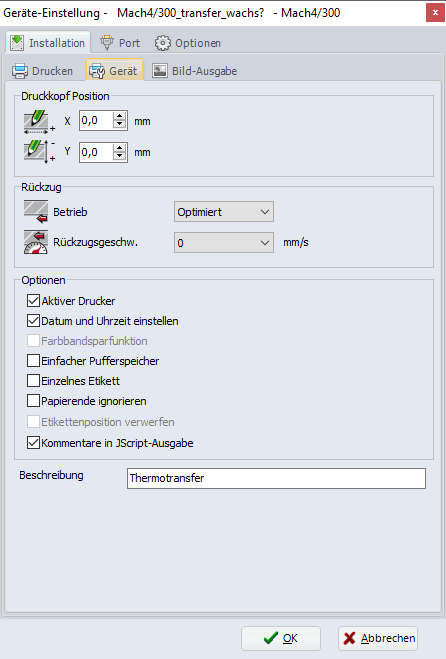Click the Betrieb backfeed icon
The height and width of the screenshot is (659, 446).
(36, 211)
